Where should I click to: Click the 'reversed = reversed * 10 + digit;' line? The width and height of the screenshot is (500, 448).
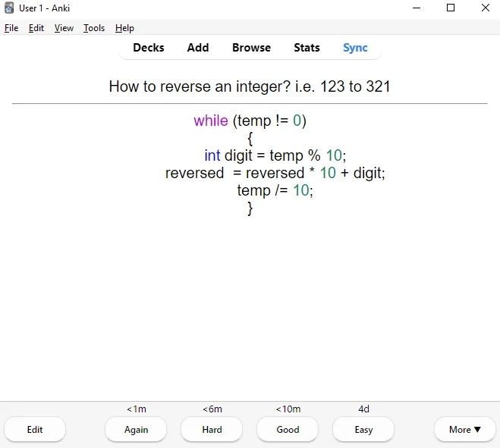point(275,174)
